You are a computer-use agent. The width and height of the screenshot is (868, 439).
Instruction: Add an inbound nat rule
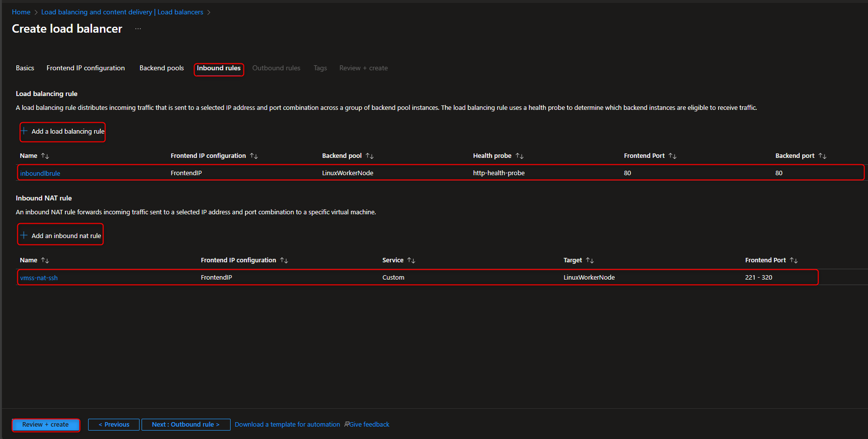click(61, 236)
